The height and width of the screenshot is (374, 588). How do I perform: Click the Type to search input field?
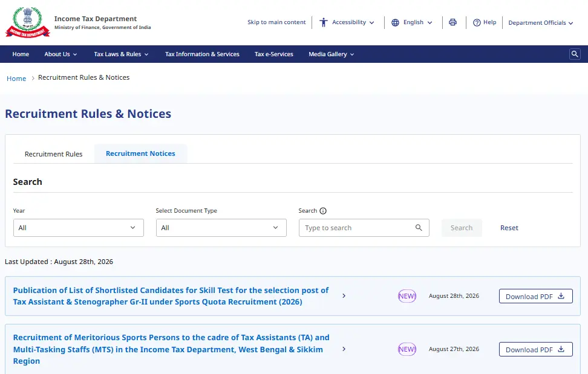[364, 228]
